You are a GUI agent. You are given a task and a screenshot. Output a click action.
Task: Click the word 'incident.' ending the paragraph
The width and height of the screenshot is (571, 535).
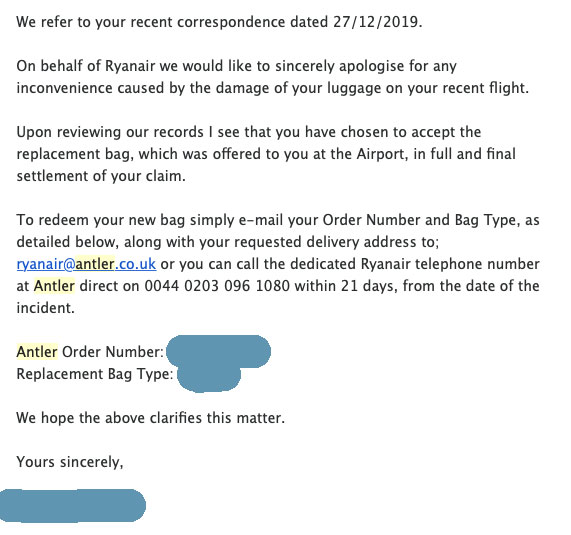[46, 308]
